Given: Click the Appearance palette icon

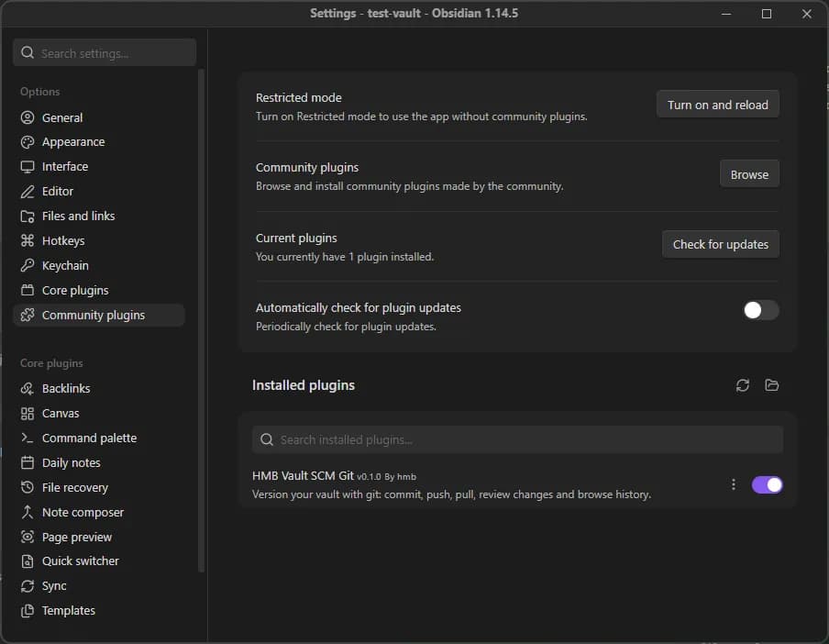Looking at the screenshot, I should click(x=28, y=141).
